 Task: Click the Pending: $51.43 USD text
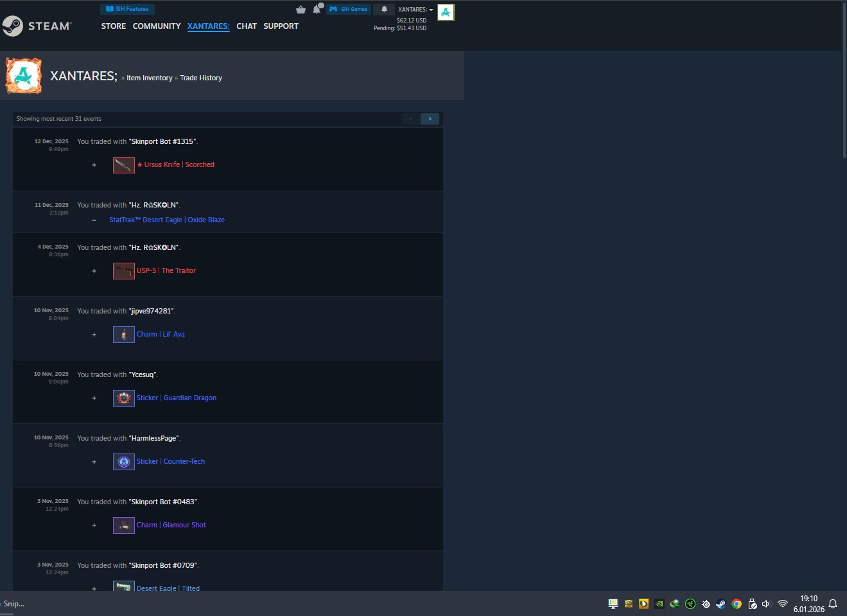[400, 28]
